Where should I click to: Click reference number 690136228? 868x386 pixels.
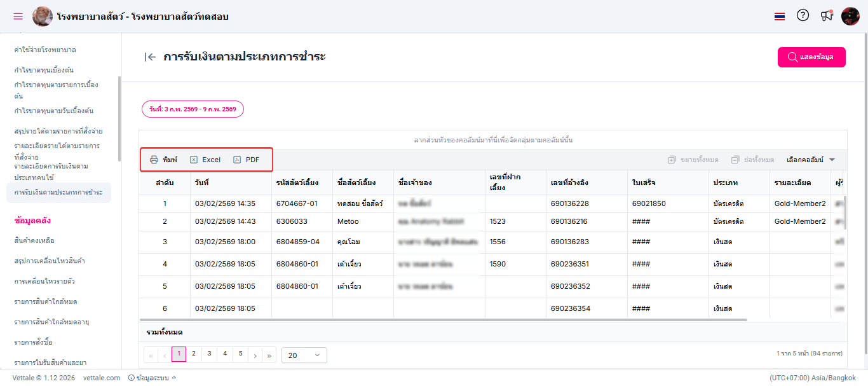point(569,203)
